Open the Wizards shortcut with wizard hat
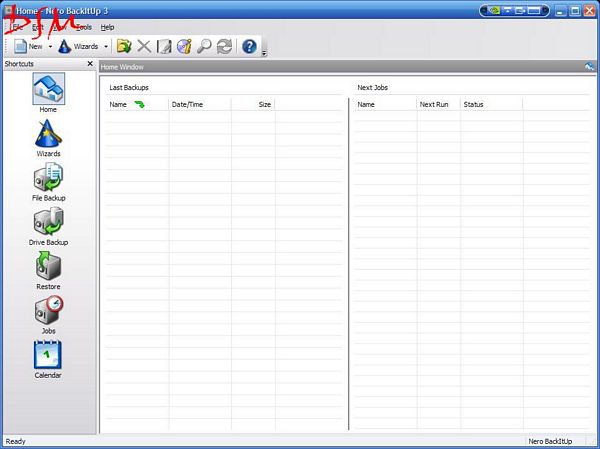This screenshot has height=449, width=600. pos(48,135)
